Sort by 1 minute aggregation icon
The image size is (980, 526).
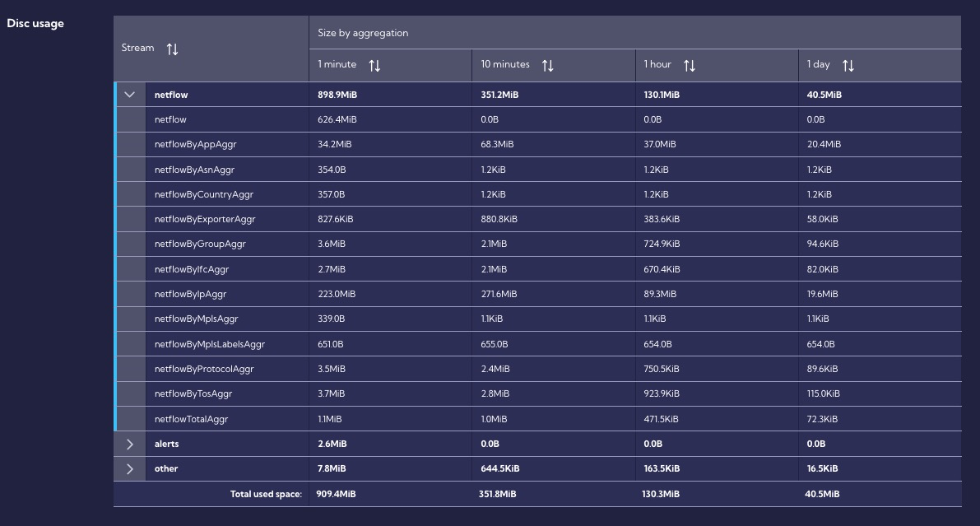(374, 65)
